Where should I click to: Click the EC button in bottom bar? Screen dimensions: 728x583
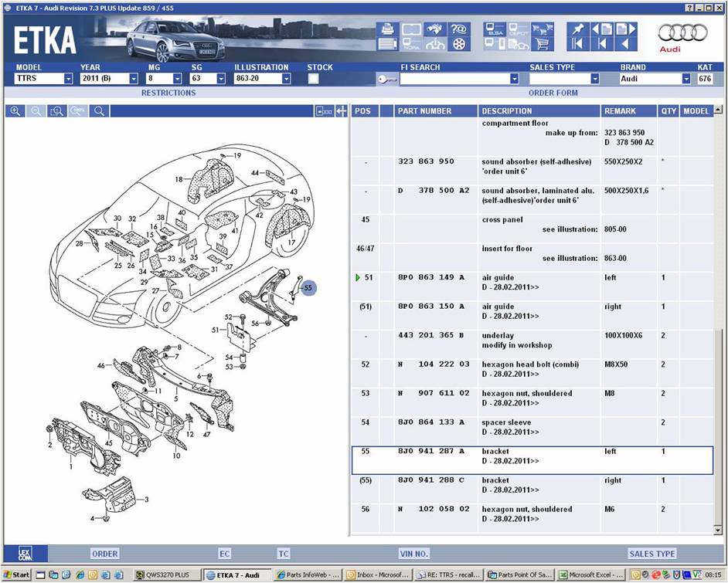pyautogui.click(x=225, y=554)
